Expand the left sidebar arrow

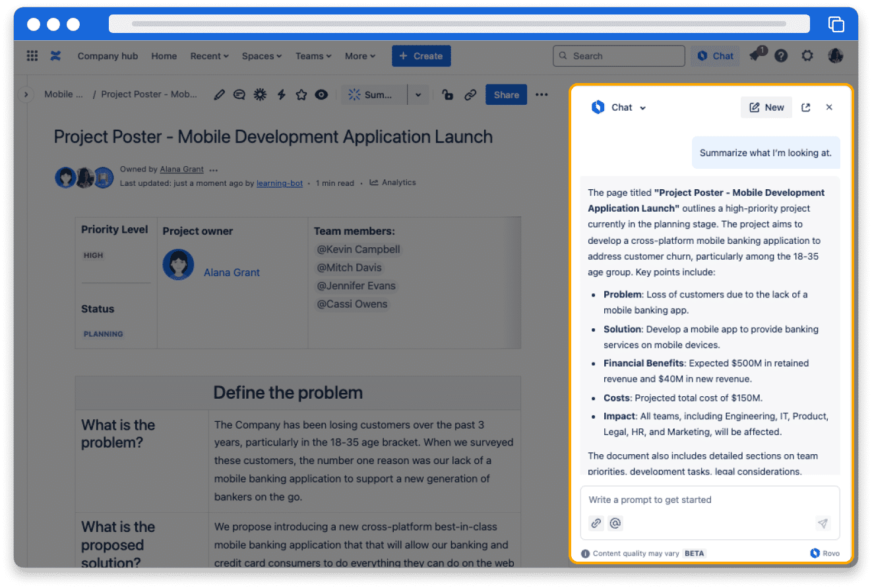pos(26,95)
